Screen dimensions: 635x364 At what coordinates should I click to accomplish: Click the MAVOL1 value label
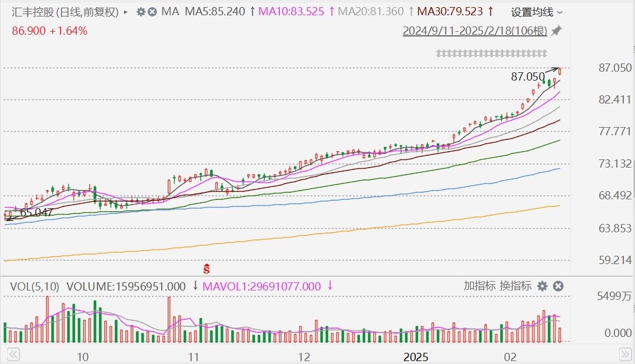tap(262, 287)
